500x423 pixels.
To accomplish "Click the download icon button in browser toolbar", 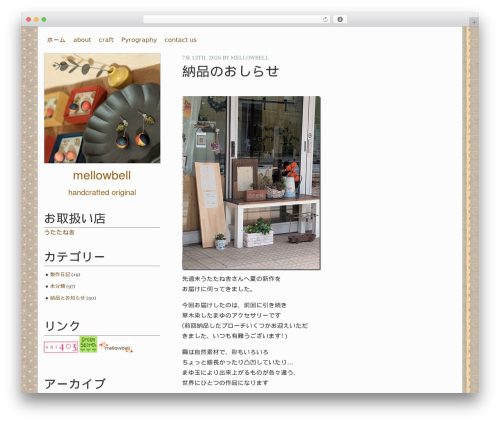I will (340, 19).
